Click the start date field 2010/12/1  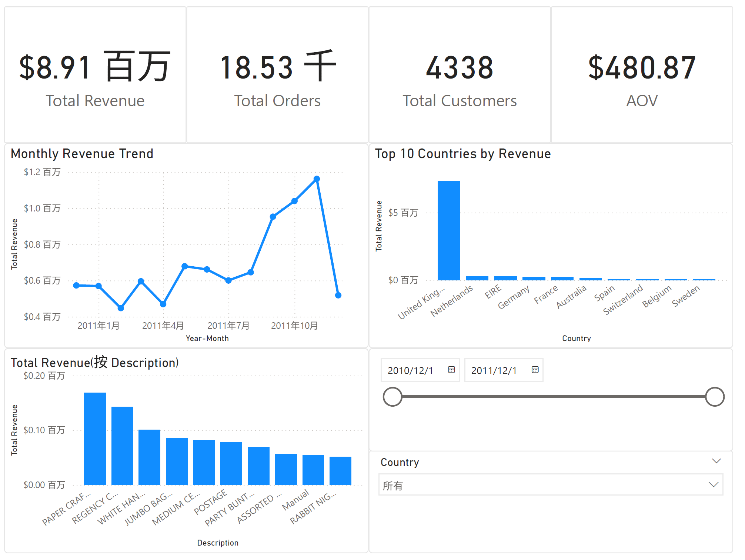(x=420, y=370)
